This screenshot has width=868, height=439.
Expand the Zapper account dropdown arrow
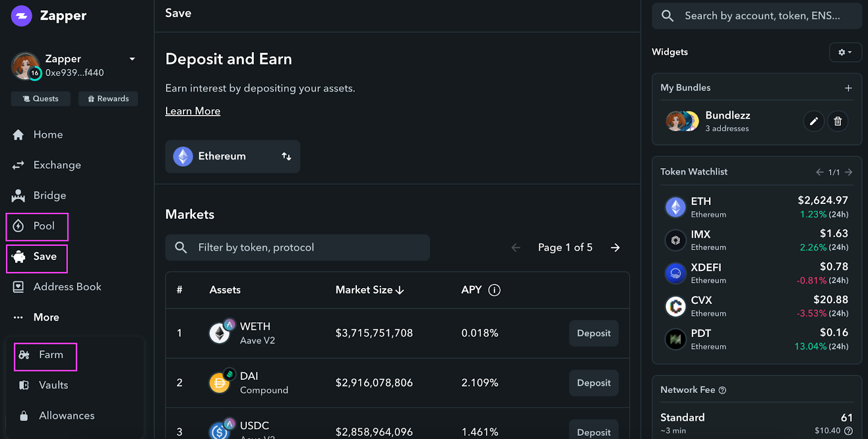(132, 59)
